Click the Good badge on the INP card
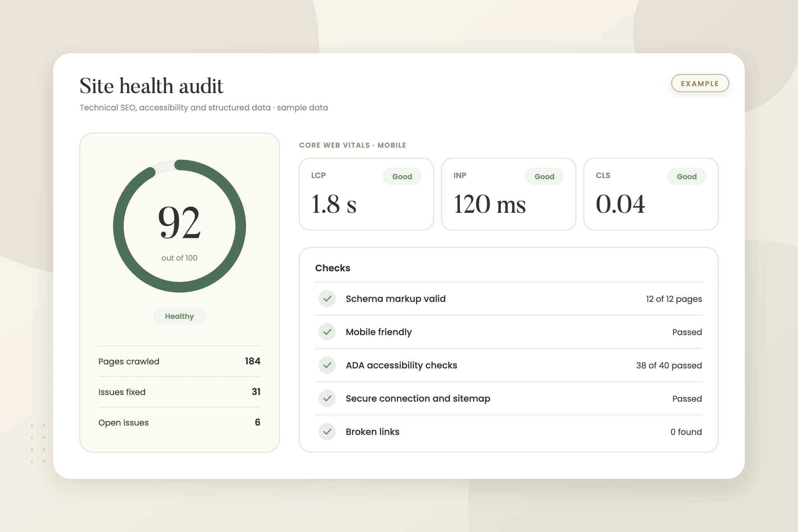The width and height of the screenshot is (798, 532). (x=545, y=177)
